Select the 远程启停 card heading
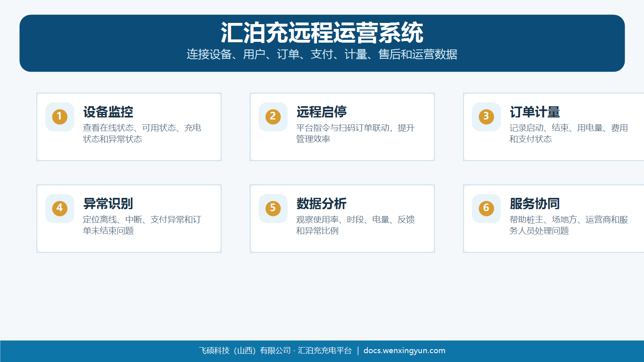 pyautogui.click(x=321, y=112)
